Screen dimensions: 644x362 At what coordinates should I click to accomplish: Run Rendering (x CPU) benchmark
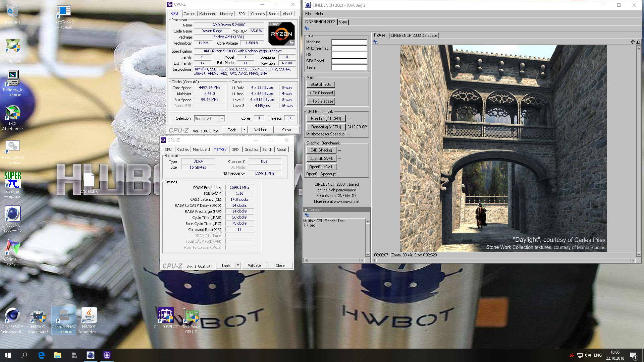[x=326, y=127]
